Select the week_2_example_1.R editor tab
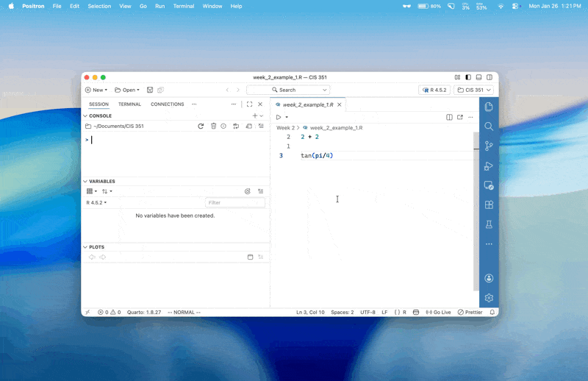The width and height of the screenshot is (588, 381). (x=307, y=104)
